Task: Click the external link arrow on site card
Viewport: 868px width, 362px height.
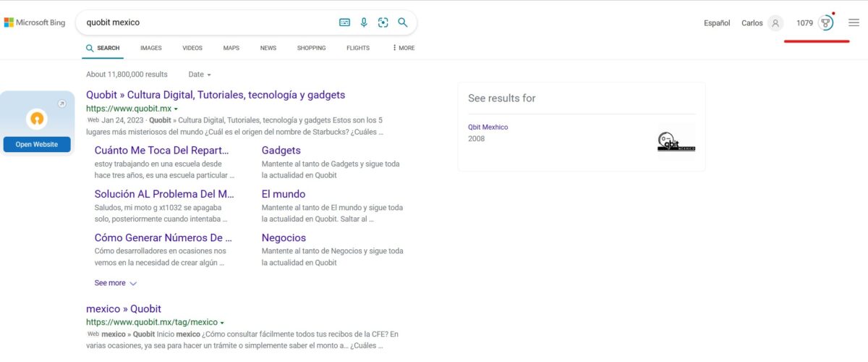Action: [x=61, y=104]
